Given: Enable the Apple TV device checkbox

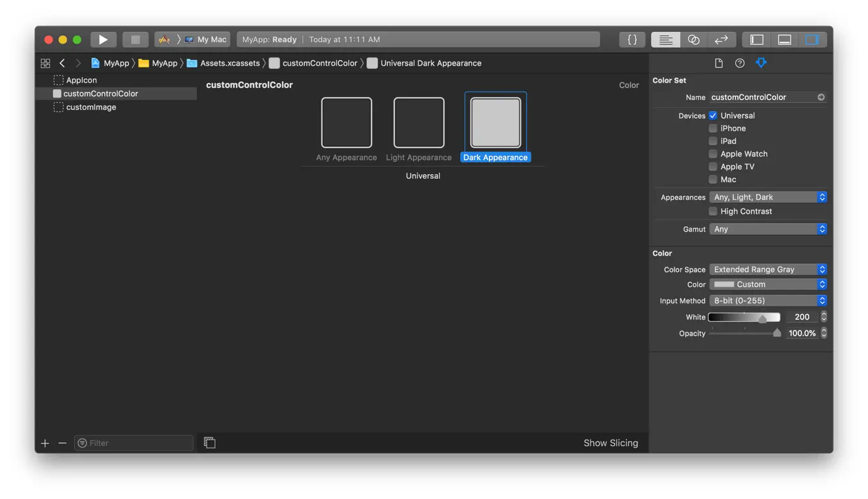Looking at the screenshot, I should pos(713,167).
